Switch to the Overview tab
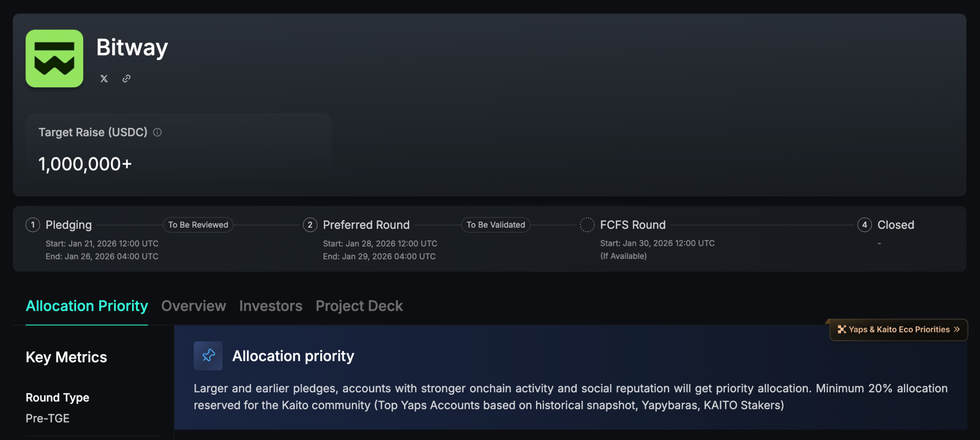The height and width of the screenshot is (440, 980). click(x=194, y=306)
